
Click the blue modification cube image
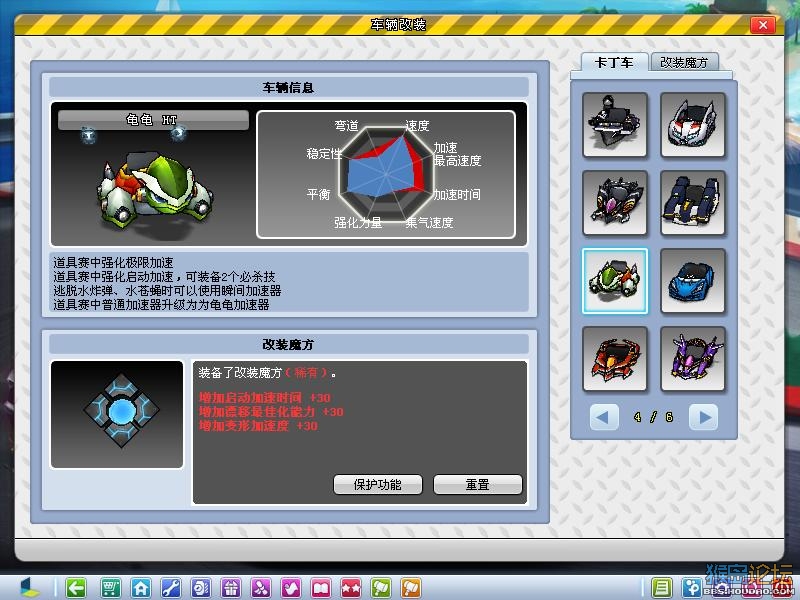click(x=121, y=410)
